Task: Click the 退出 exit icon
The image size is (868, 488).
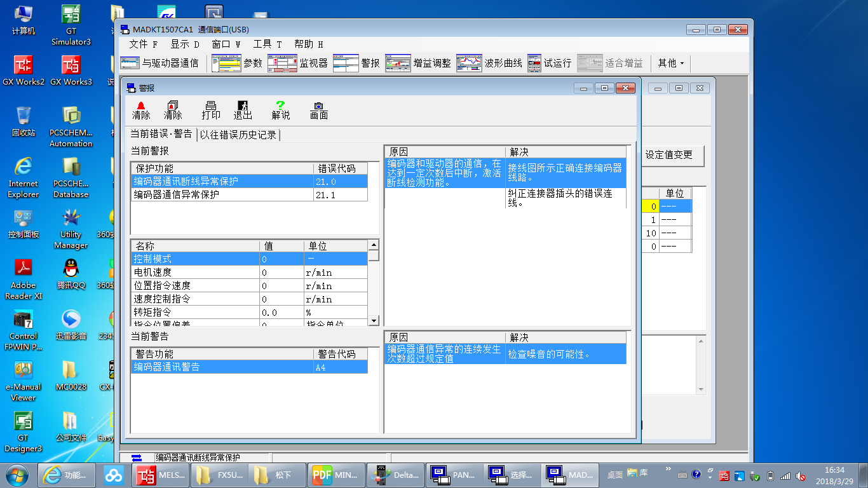Action: [x=243, y=110]
